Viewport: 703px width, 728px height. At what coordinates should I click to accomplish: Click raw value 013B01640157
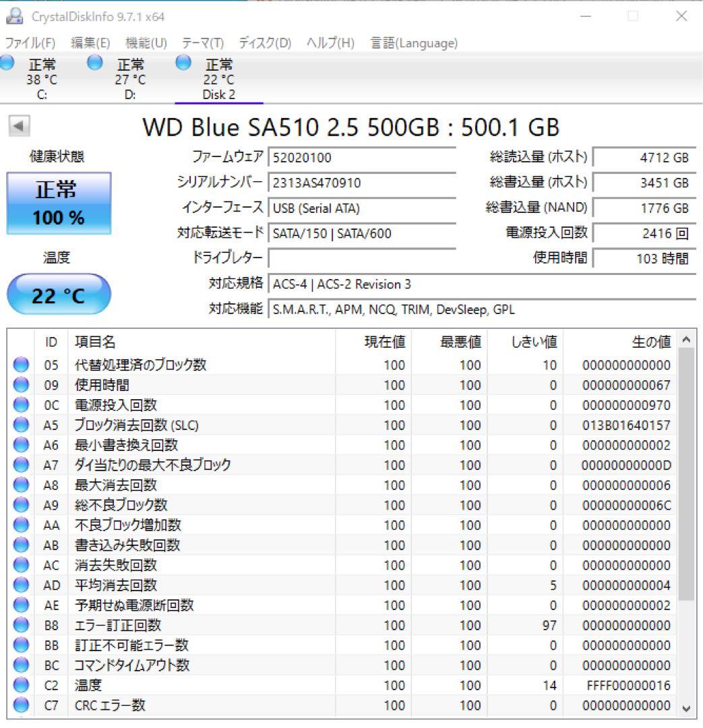point(626,425)
